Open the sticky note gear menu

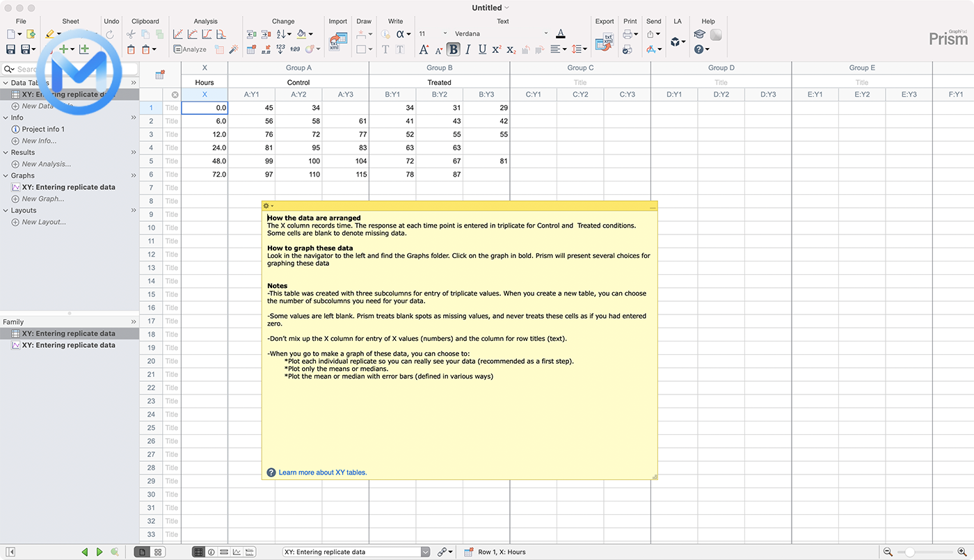tap(268, 206)
